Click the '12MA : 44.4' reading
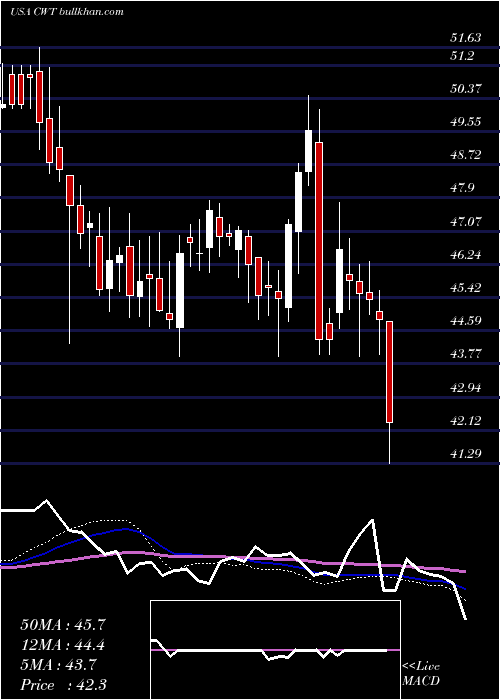The width and height of the screenshot is (500, 700). tap(63, 645)
